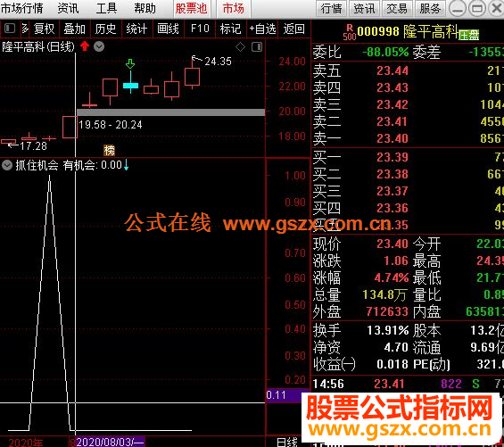Click the red up arrow beside 隆平高科

click(x=85, y=46)
